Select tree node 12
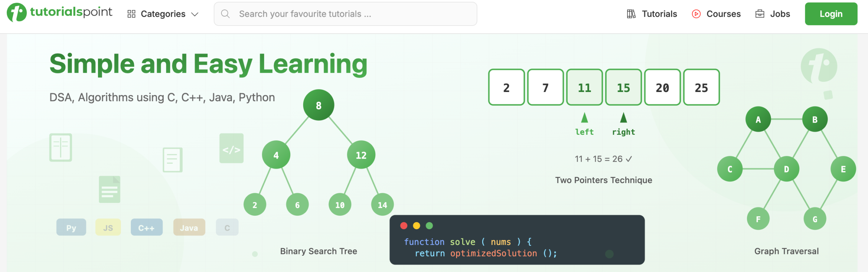The height and width of the screenshot is (272, 868). pos(361,155)
